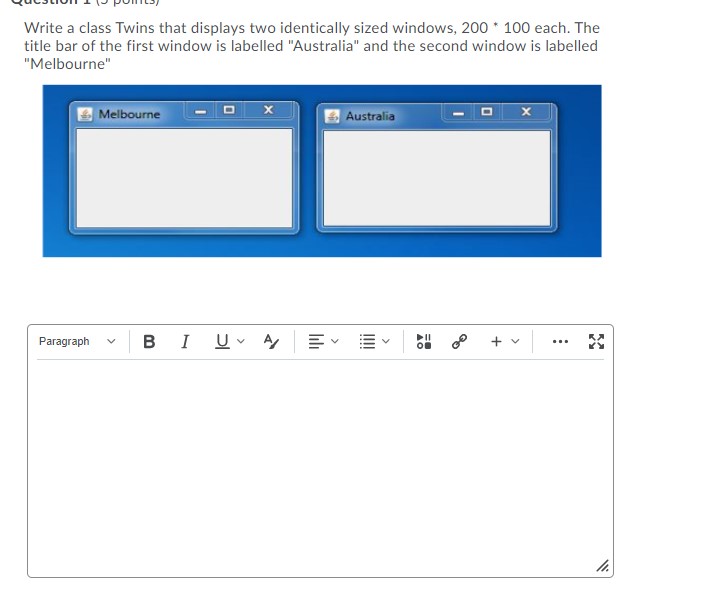
Task: Expand the list options chevron
Action: pyautogui.click(x=386, y=342)
